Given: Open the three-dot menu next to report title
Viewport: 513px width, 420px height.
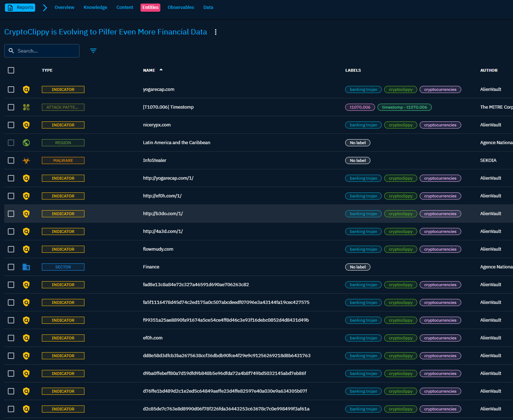Looking at the screenshot, I should click(x=215, y=32).
